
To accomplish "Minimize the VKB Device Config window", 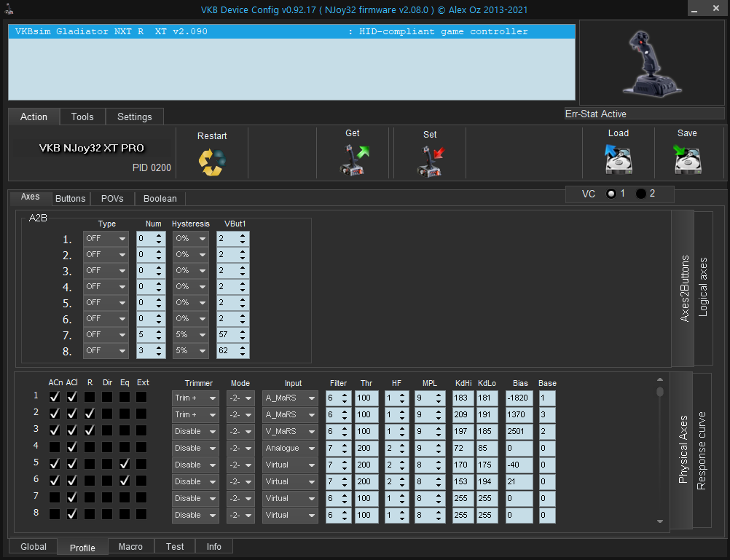I will click(694, 9).
